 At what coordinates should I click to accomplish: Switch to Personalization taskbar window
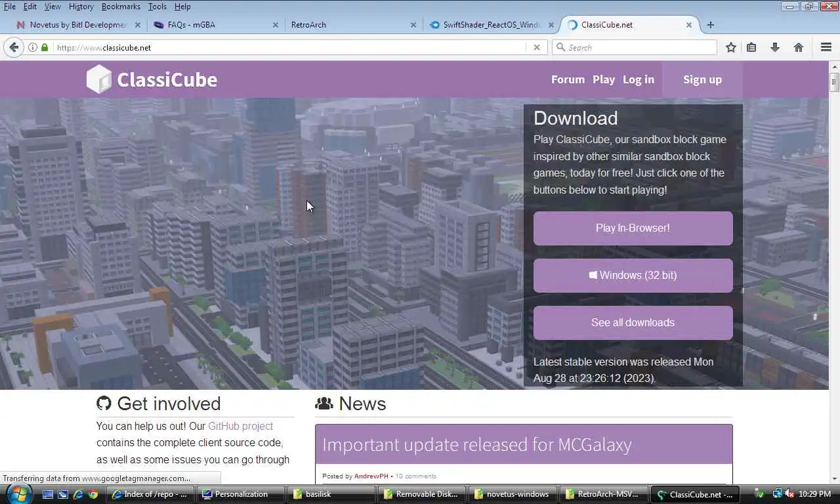pos(241,494)
